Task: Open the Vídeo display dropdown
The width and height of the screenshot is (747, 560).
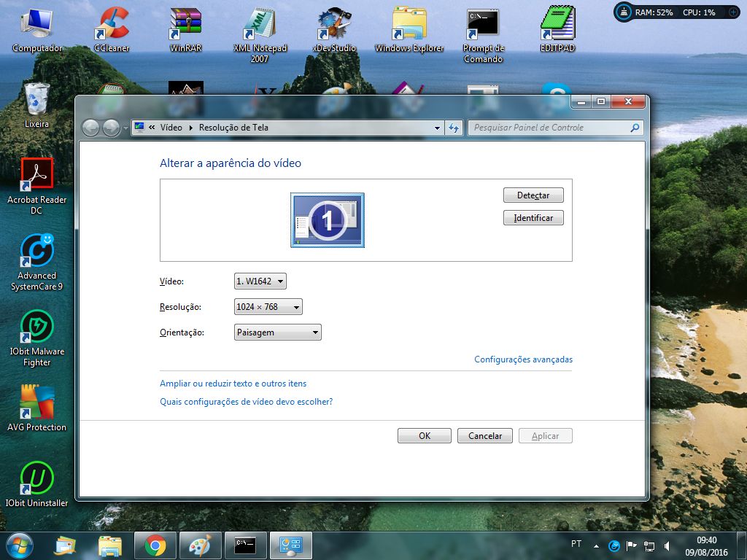Action: (x=260, y=281)
